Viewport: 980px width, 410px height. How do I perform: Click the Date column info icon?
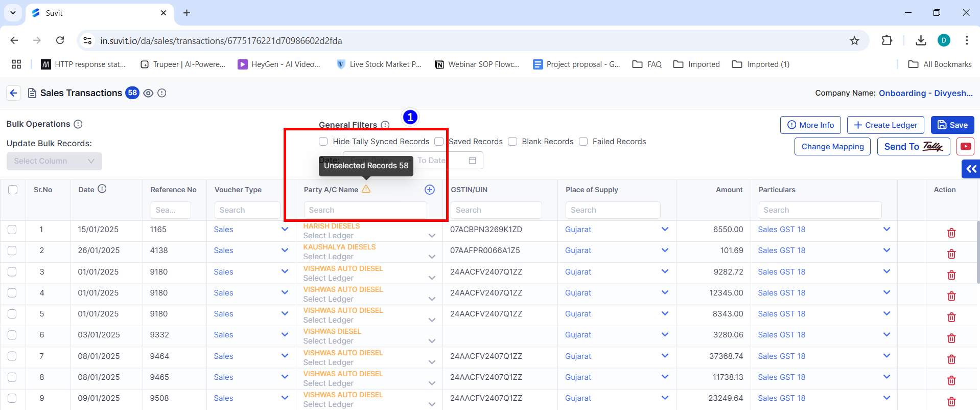(x=102, y=189)
